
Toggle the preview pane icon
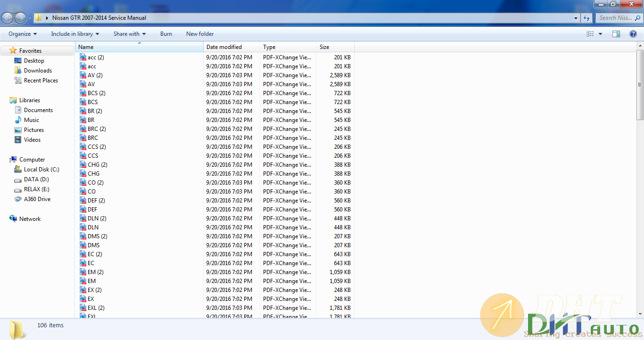tap(616, 34)
